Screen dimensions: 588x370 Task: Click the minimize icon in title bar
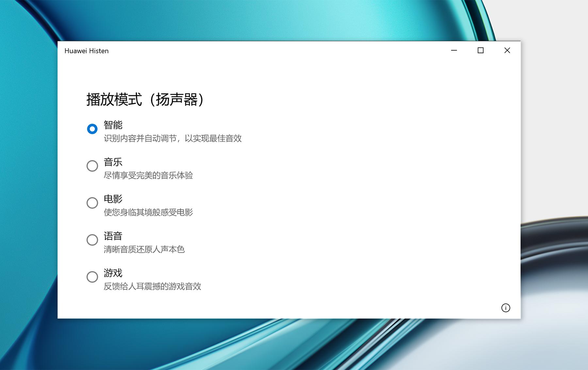[x=454, y=51]
